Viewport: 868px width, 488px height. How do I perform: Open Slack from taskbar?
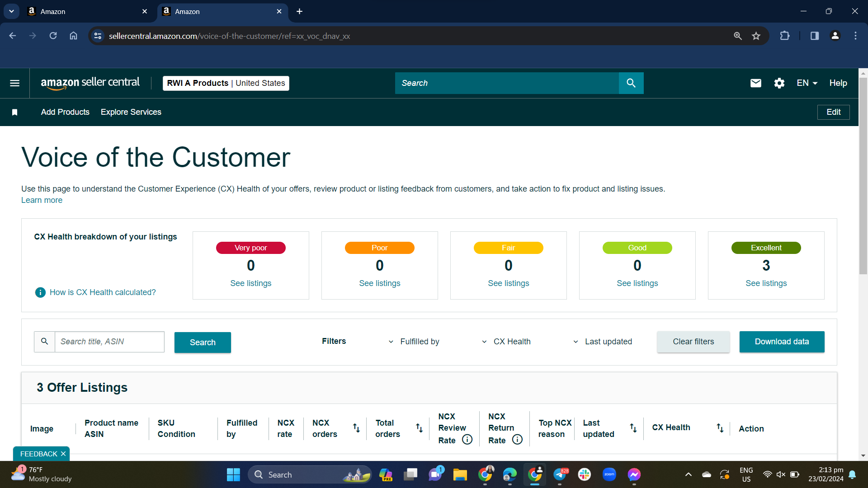coord(585,474)
